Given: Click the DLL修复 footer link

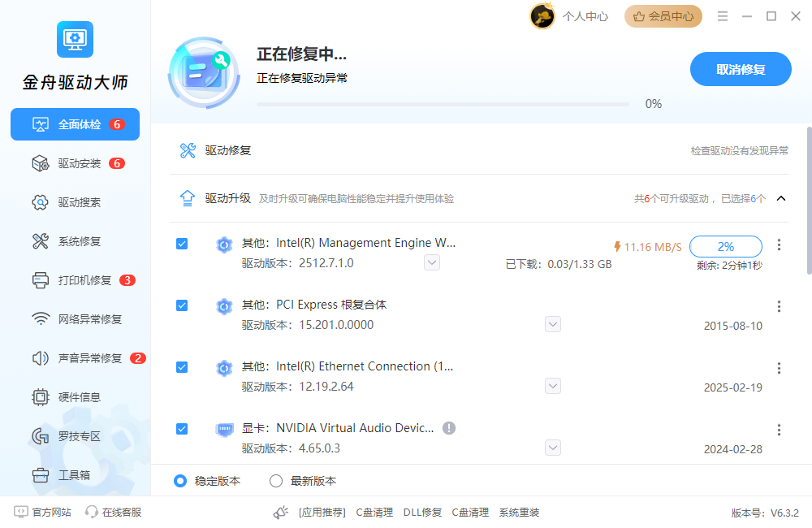Looking at the screenshot, I should pyautogui.click(x=422, y=513).
